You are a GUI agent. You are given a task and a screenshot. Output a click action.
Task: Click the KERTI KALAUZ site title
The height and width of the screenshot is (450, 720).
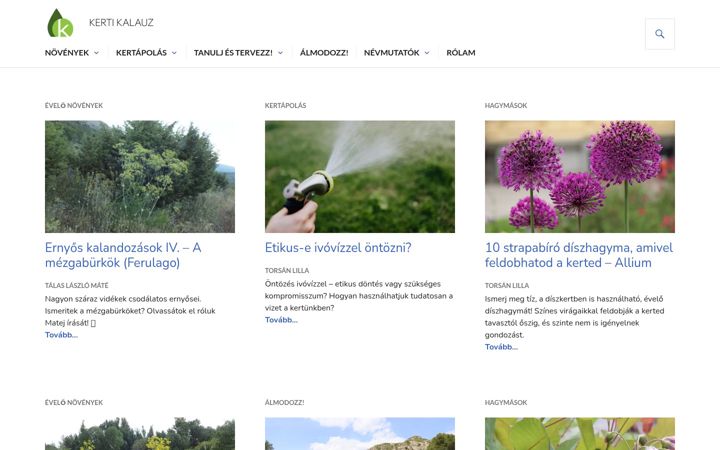pos(121,22)
